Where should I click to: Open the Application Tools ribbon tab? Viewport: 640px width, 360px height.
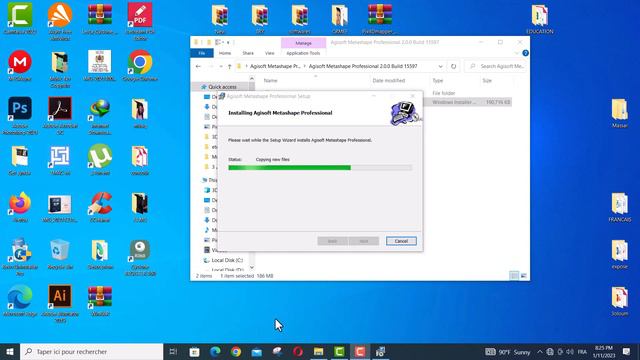[303, 53]
